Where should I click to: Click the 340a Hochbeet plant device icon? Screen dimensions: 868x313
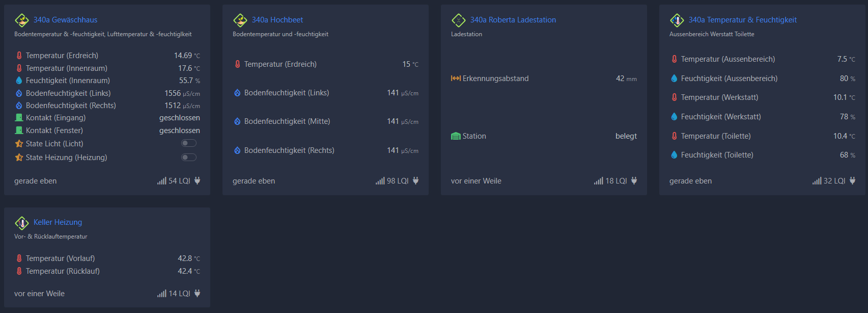click(x=240, y=20)
